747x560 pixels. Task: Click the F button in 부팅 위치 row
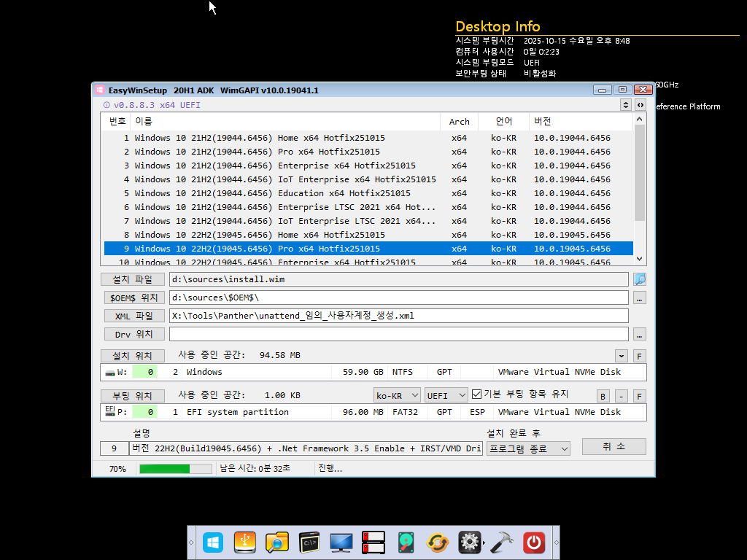coord(639,396)
